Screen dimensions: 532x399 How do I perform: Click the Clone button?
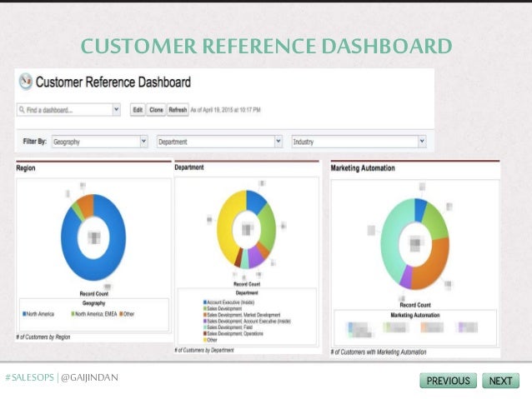[156, 110]
